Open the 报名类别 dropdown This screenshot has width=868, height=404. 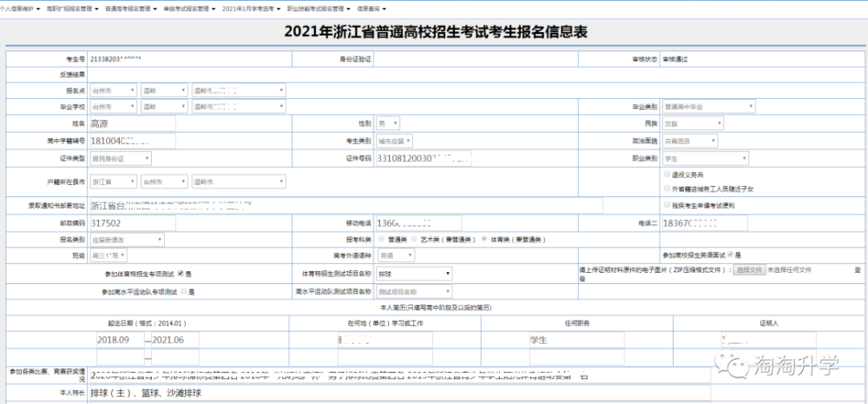tap(127, 240)
